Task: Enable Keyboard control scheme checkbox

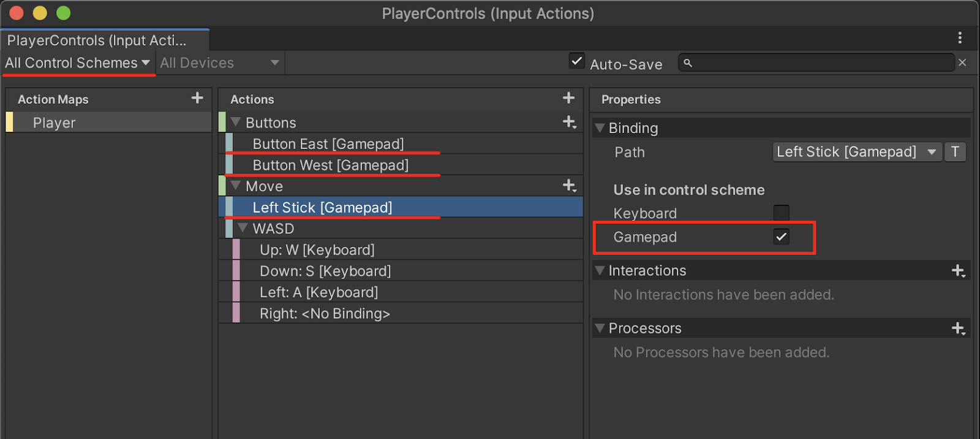Action: click(x=781, y=213)
